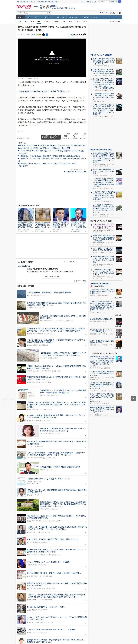Screen dimensions: 138x644
Task: Click the コメント504件 comment header
Action: click(25, 262)
